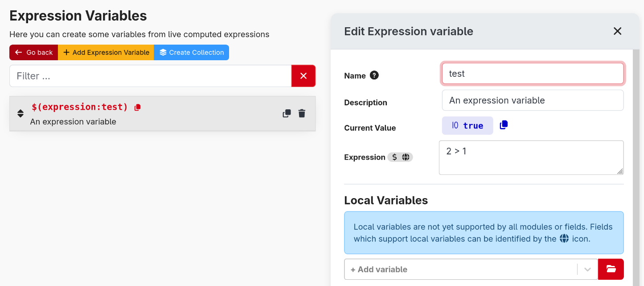
Task: Select the Name field containing test
Action: (x=533, y=73)
